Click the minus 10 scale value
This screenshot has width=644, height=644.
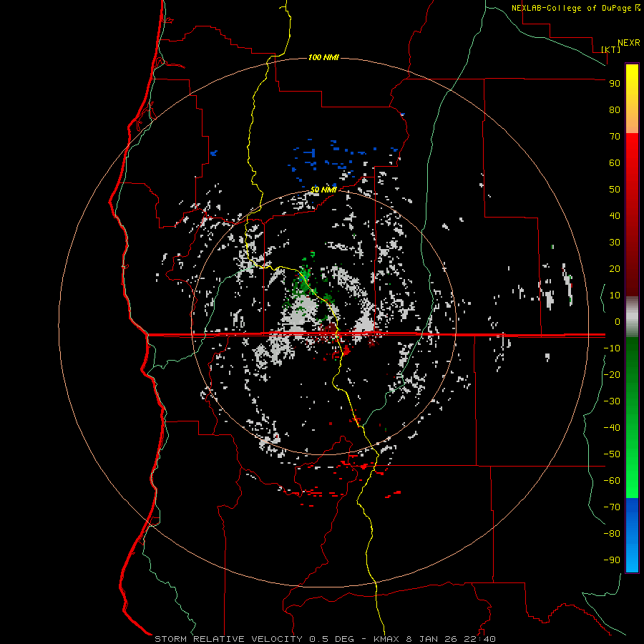click(x=612, y=348)
